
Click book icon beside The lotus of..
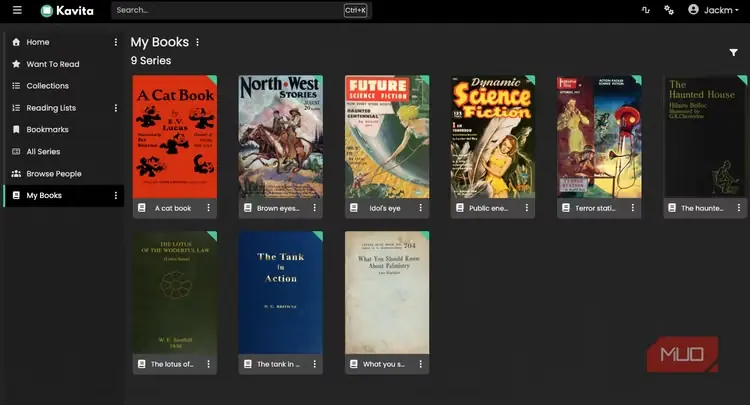[142, 364]
